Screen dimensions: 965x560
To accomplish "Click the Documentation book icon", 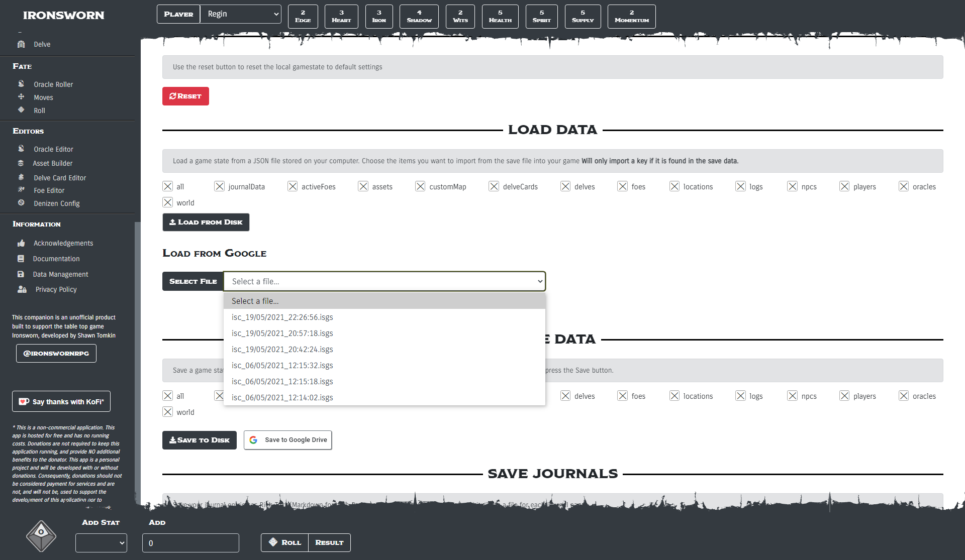I will 21,259.
